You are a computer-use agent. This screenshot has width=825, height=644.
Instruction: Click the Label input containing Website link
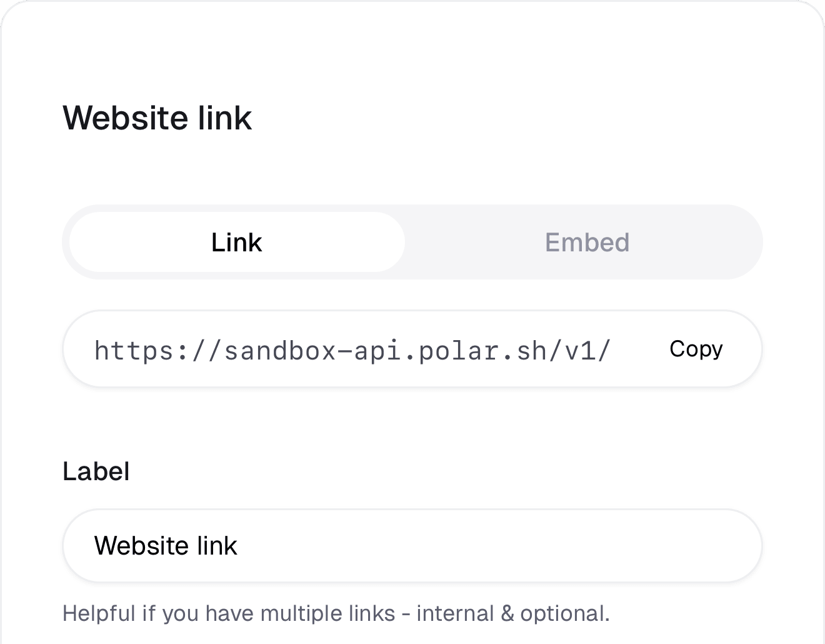(412, 546)
